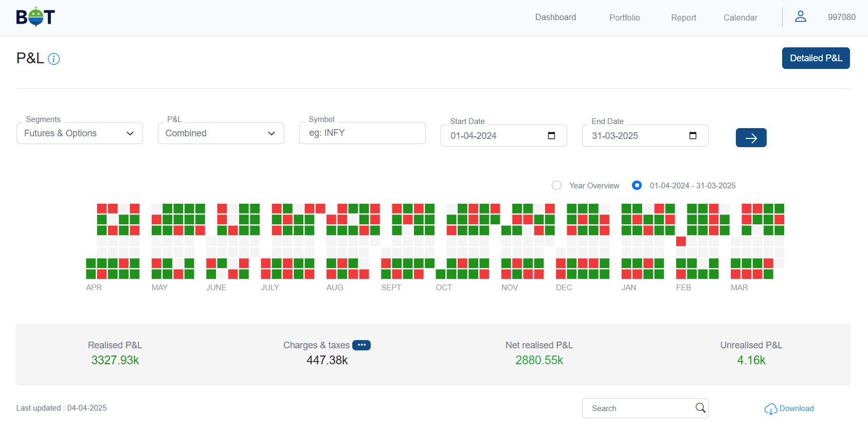Select the Year Overview radio button
The height and width of the screenshot is (426, 868).
pos(556,186)
